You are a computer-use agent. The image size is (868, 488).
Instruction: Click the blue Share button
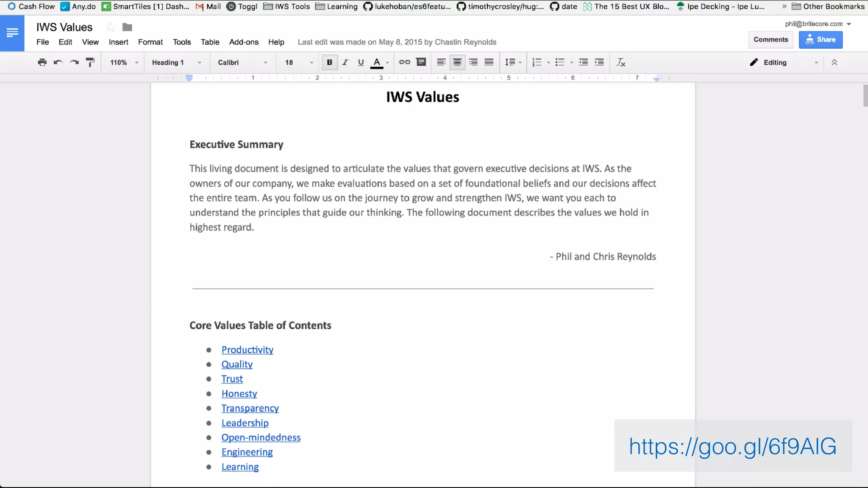pos(821,39)
